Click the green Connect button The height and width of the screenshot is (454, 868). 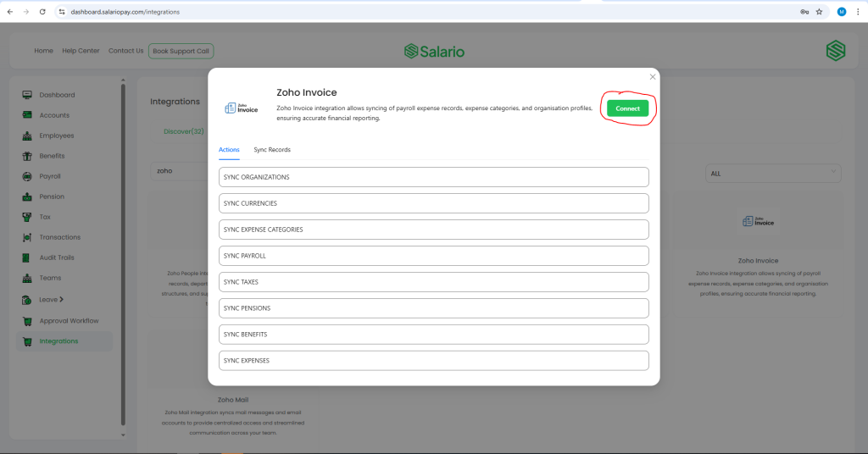click(627, 108)
